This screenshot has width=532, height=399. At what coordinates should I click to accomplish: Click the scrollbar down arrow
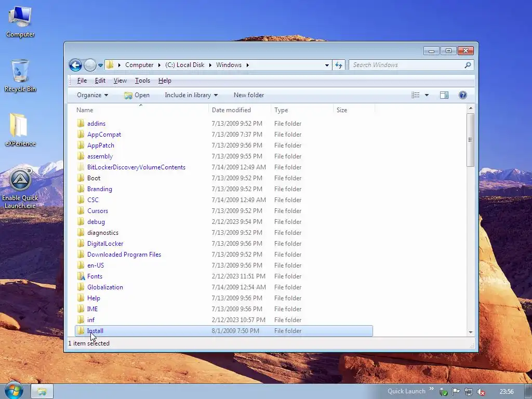470,332
